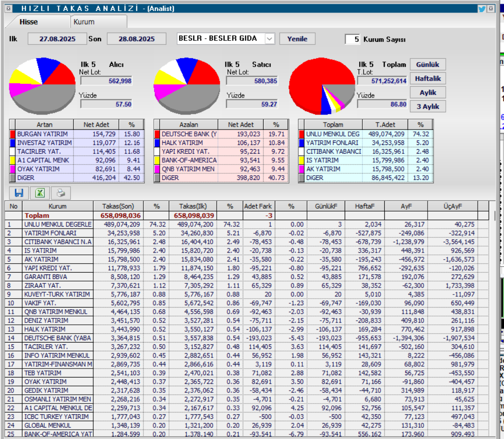Viewport: 504px width, 439px height.
Task: Click the Ilk 5 Toplam pie chart
Action: (322, 86)
